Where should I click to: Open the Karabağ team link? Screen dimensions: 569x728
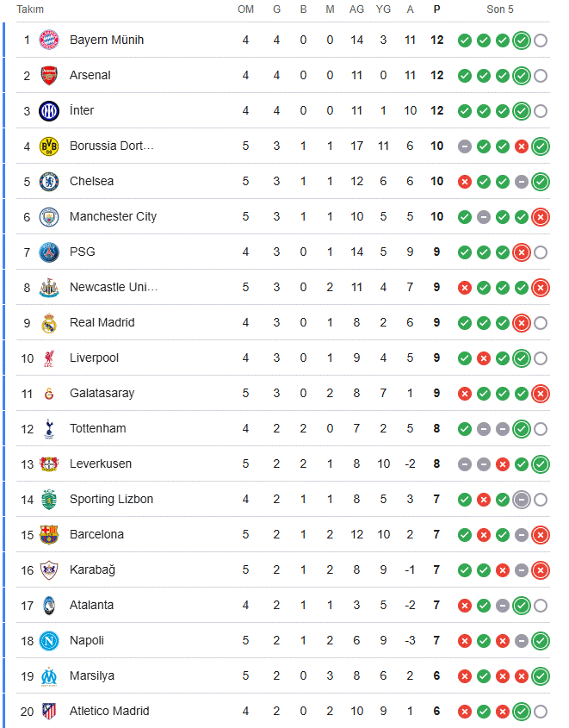point(91,570)
